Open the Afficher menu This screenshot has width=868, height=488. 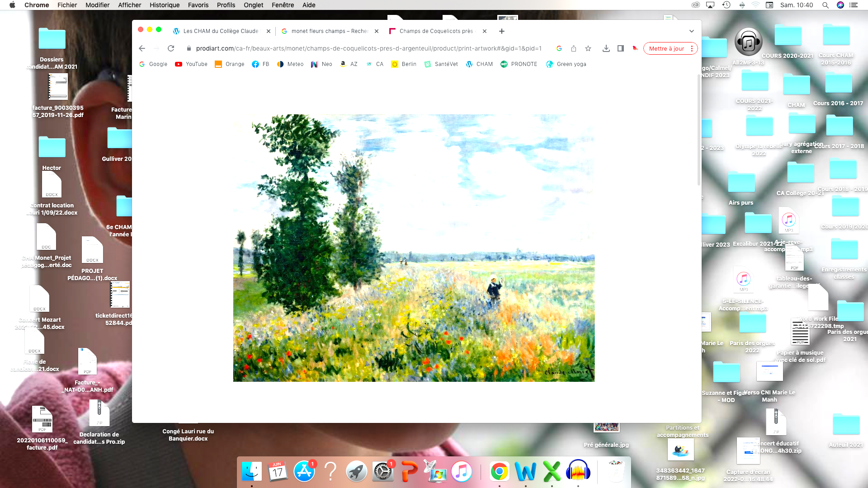pos(130,5)
